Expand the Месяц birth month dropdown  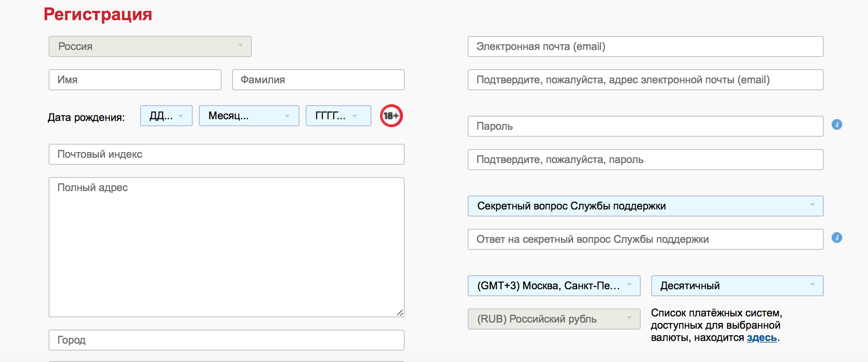tap(249, 116)
